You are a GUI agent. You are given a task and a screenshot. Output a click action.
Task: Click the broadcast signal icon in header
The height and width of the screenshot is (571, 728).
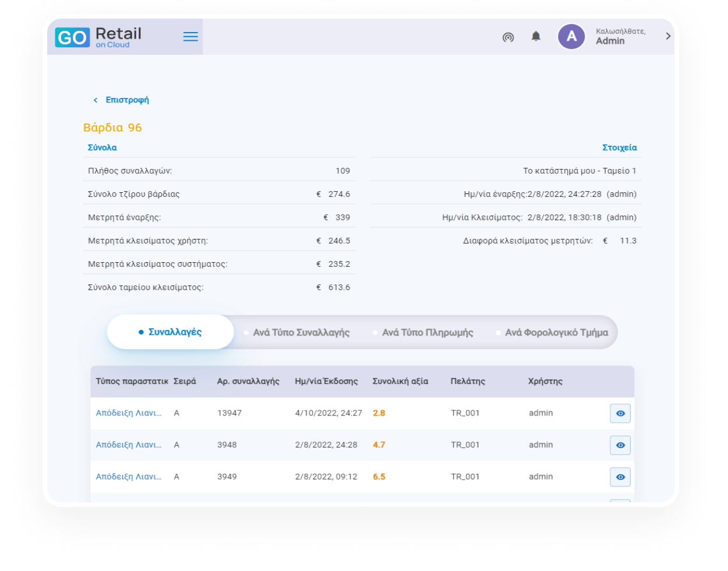point(508,37)
